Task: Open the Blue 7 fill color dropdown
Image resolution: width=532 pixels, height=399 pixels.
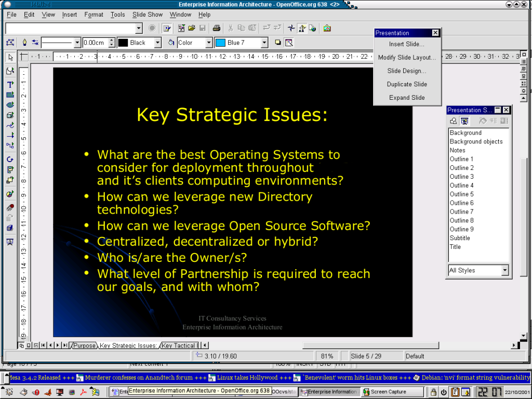Action: 264,43
